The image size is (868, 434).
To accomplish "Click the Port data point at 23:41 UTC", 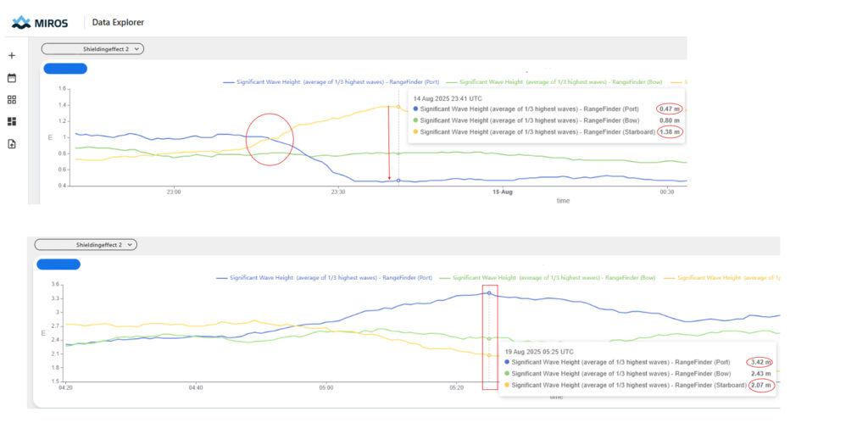I will [398, 181].
